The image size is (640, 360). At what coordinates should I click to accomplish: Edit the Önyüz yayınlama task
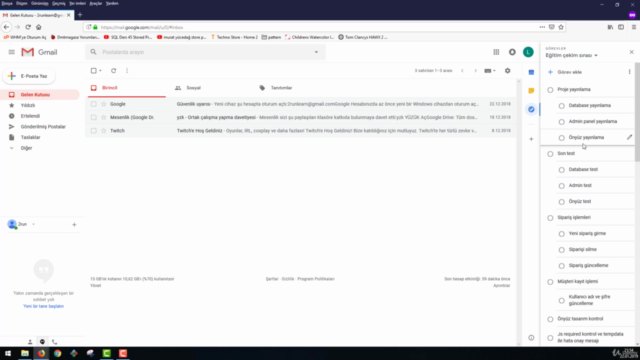tap(629, 138)
